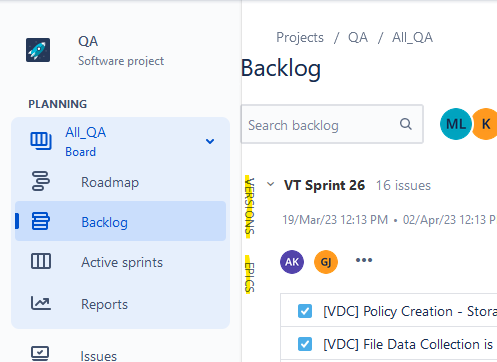Click the Roadmap icon in sidebar
This screenshot has width=497, height=362.
point(41,181)
